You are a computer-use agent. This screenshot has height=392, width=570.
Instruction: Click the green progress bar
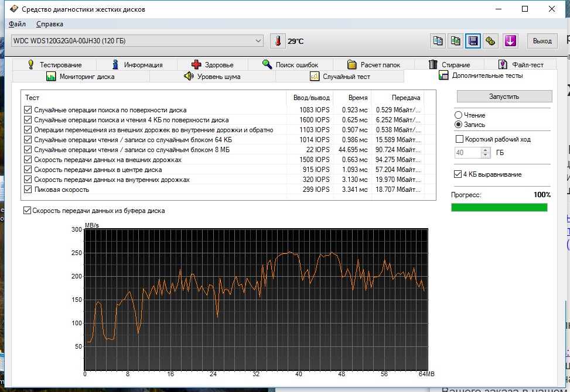click(499, 207)
